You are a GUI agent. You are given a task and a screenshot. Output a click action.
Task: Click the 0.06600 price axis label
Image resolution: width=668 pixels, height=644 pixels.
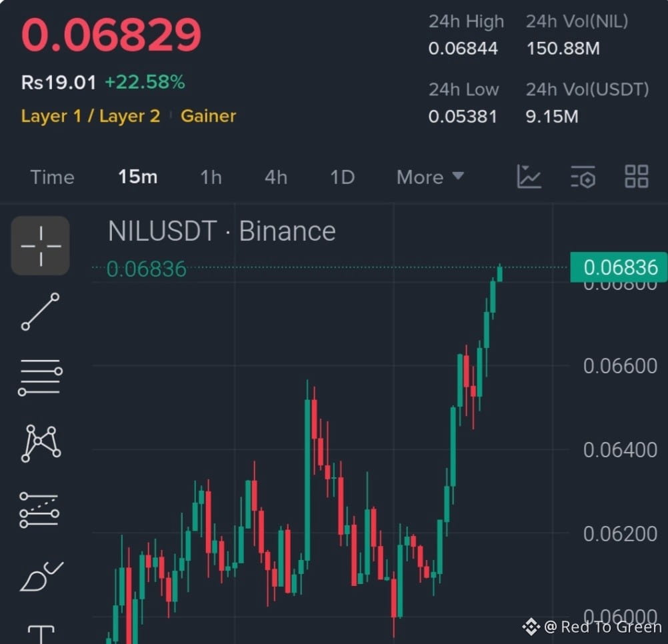click(x=620, y=366)
